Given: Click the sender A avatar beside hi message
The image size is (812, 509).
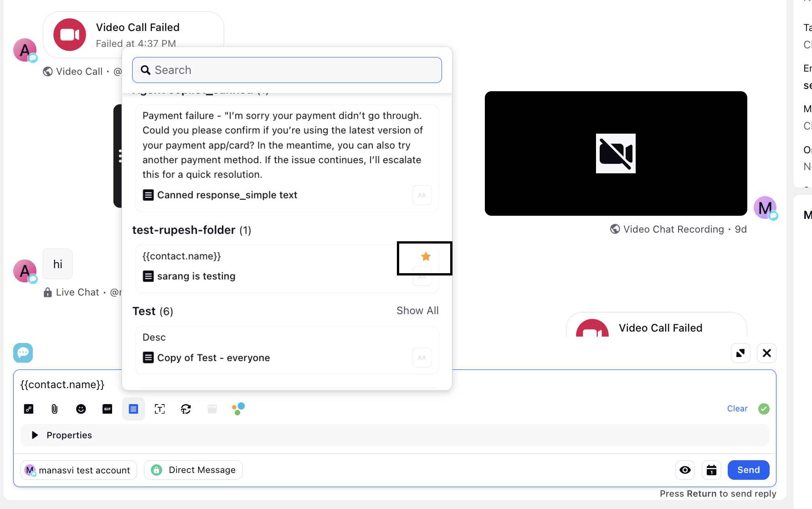Looking at the screenshot, I should (x=25, y=271).
